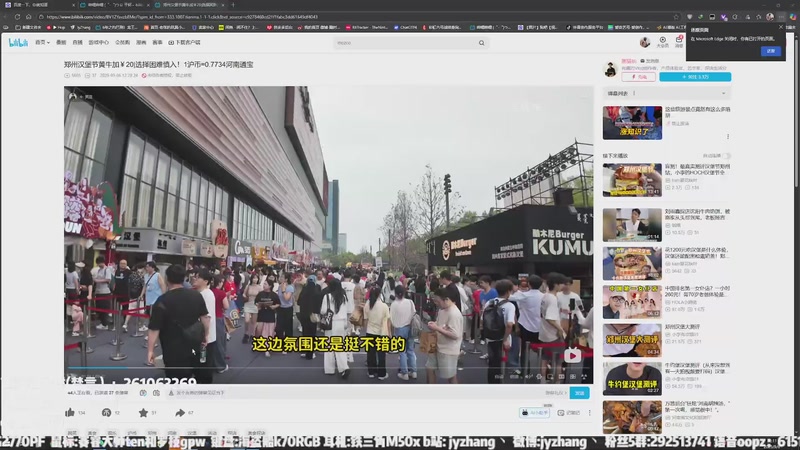Click the pink 充电 button
This screenshot has height=450, width=800.
pyautogui.click(x=638, y=77)
